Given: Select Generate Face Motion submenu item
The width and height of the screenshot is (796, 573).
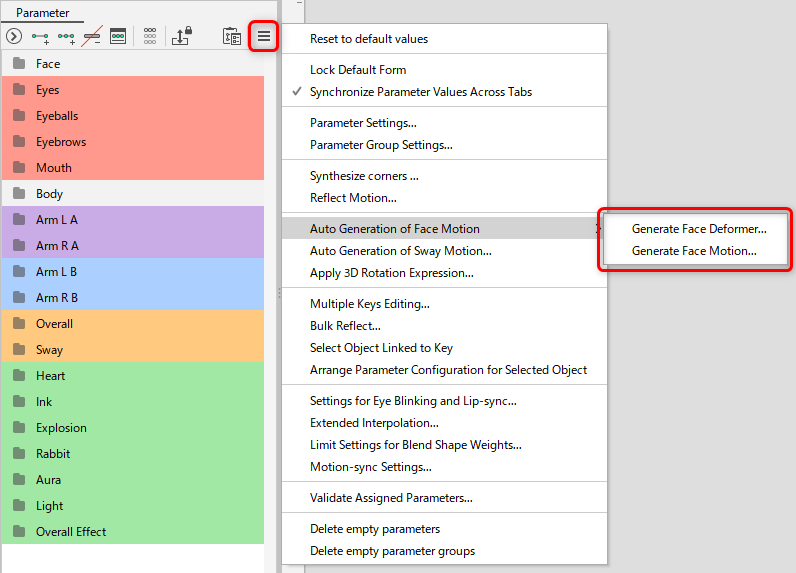Looking at the screenshot, I should (695, 251).
